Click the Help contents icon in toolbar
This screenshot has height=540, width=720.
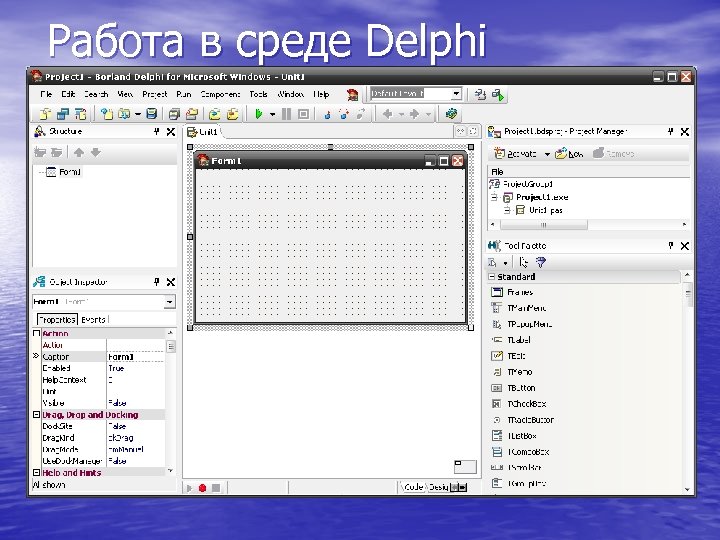point(451,113)
